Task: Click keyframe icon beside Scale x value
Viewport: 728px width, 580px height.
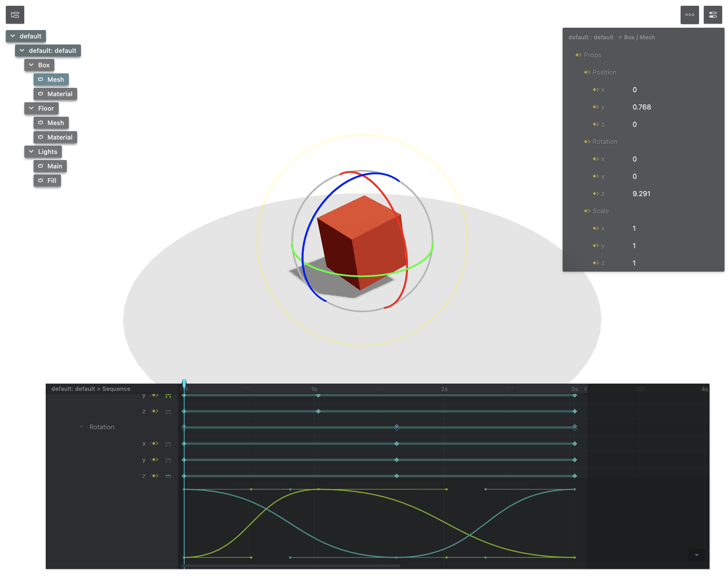Action: pyautogui.click(x=595, y=228)
